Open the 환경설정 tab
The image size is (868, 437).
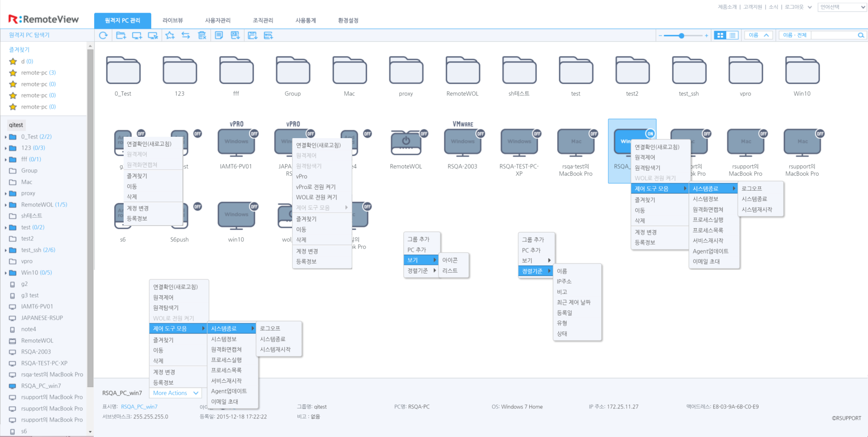348,20
